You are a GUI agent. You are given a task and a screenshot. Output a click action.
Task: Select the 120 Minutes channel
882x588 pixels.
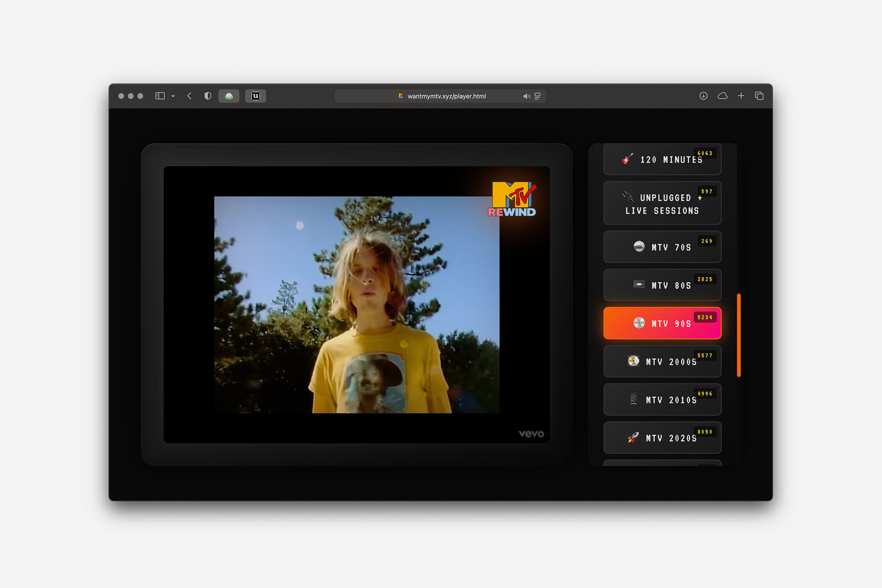[662, 159]
